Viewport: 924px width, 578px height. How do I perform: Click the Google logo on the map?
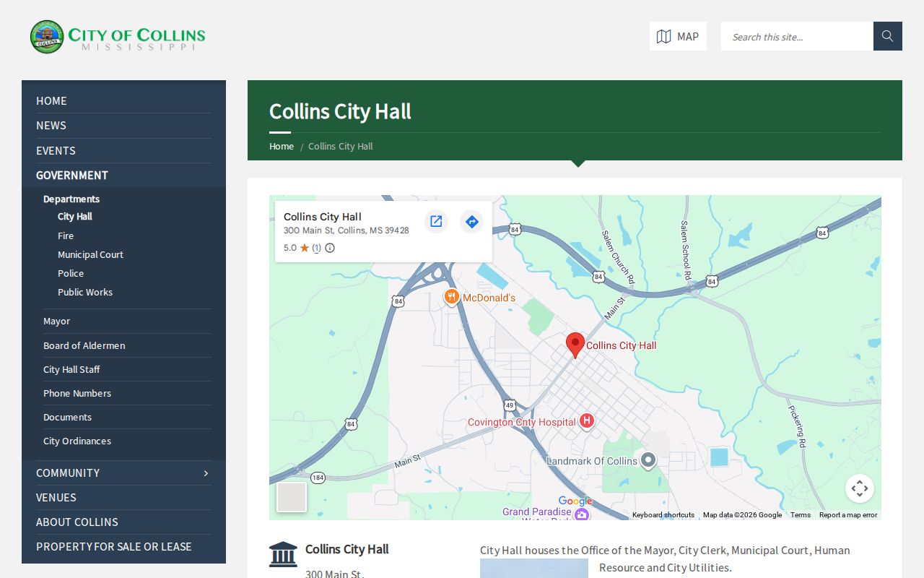[x=575, y=501]
